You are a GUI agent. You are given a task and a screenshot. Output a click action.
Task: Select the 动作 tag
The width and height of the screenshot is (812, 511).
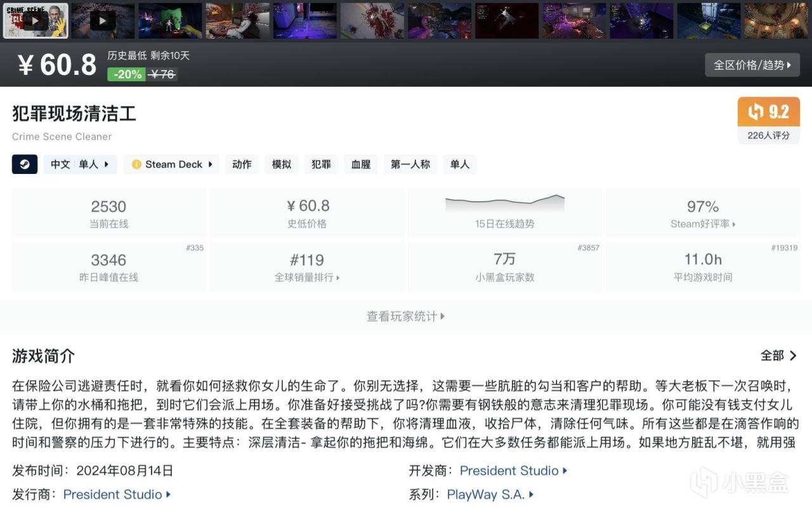click(242, 164)
